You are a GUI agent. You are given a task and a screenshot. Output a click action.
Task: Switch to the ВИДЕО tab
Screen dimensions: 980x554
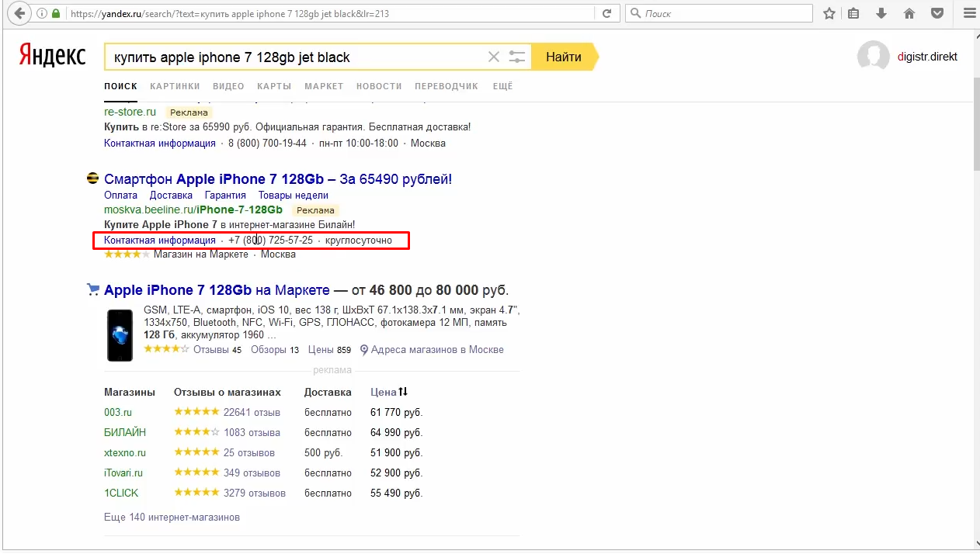[x=228, y=86]
